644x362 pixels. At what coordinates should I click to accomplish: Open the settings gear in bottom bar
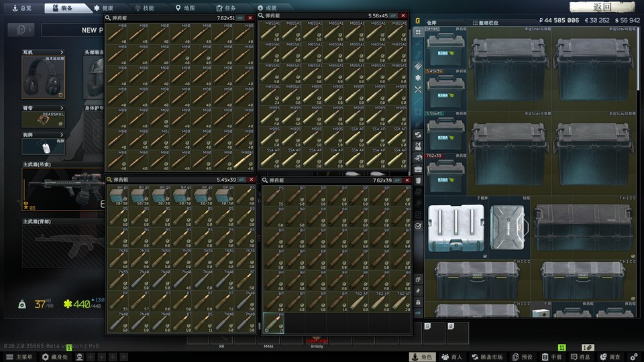point(634,357)
